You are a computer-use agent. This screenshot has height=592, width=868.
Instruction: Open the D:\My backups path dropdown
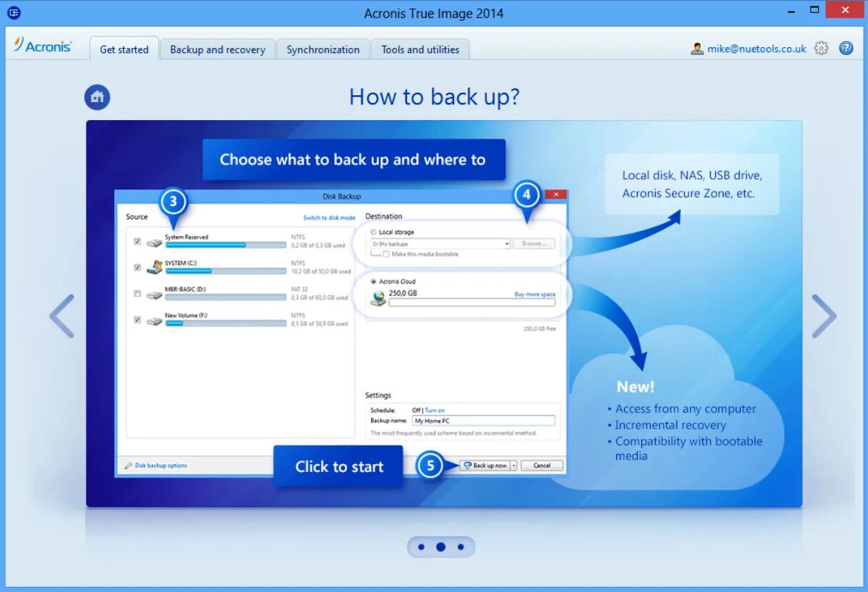[507, 244]
